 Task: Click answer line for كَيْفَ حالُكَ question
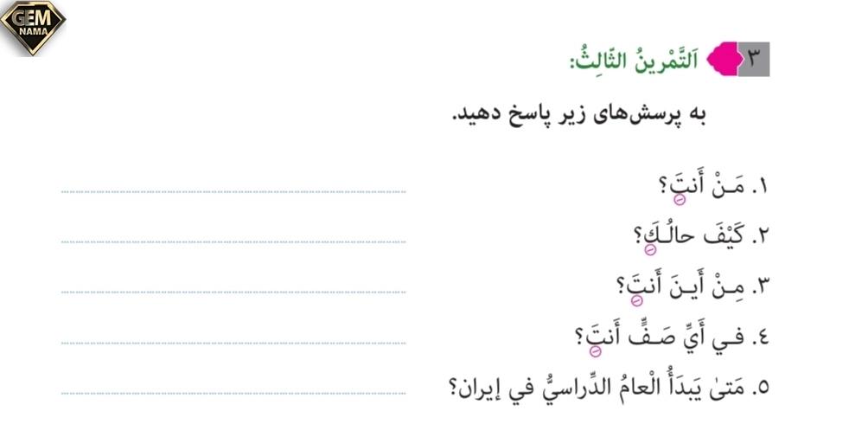pos(233,242)
